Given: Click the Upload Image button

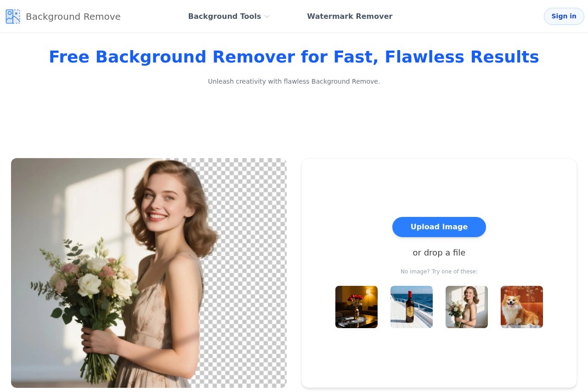Looking at the screenshot, I should (x=439, y=227).
